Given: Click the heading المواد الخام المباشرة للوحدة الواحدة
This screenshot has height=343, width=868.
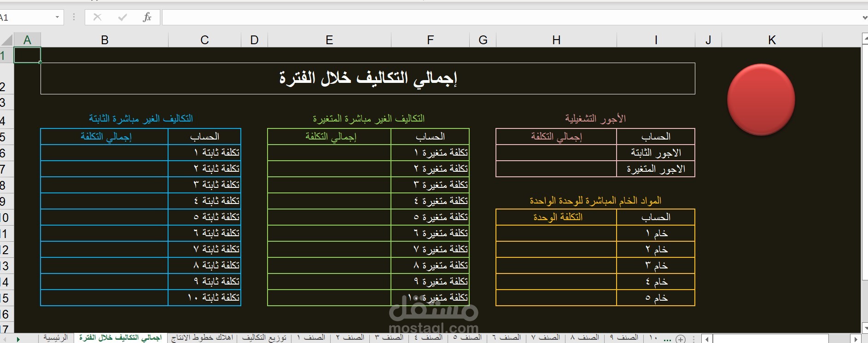Looking at the screenshot, I should 595,201.
